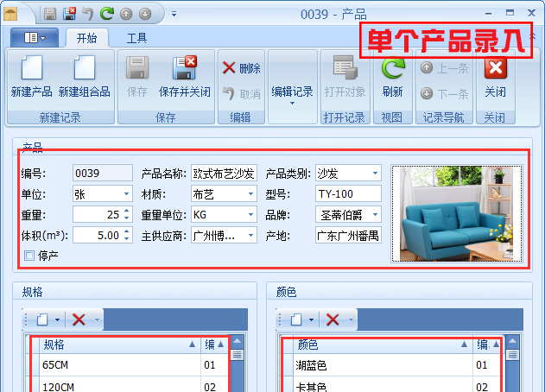This screenshot has height=392, width=545.
Task: Click the 新建组合品 icon in ribbon
Action: point(84,71)
